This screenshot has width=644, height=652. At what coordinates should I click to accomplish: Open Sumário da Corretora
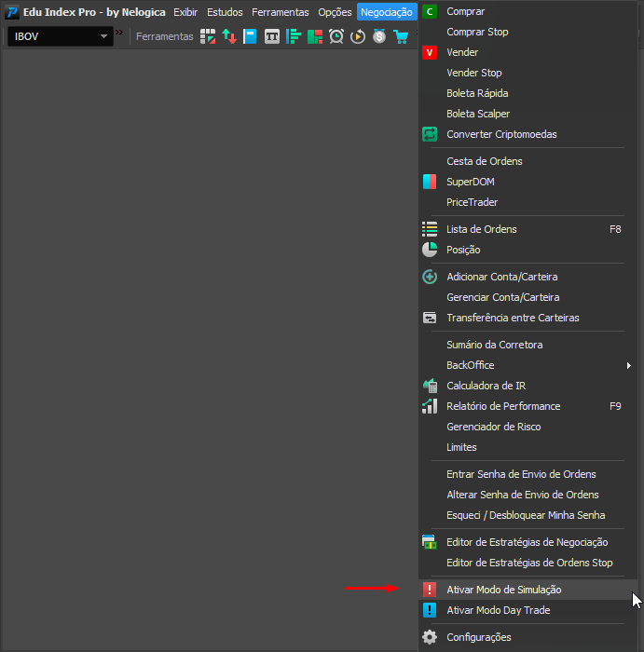click(494, 345)
